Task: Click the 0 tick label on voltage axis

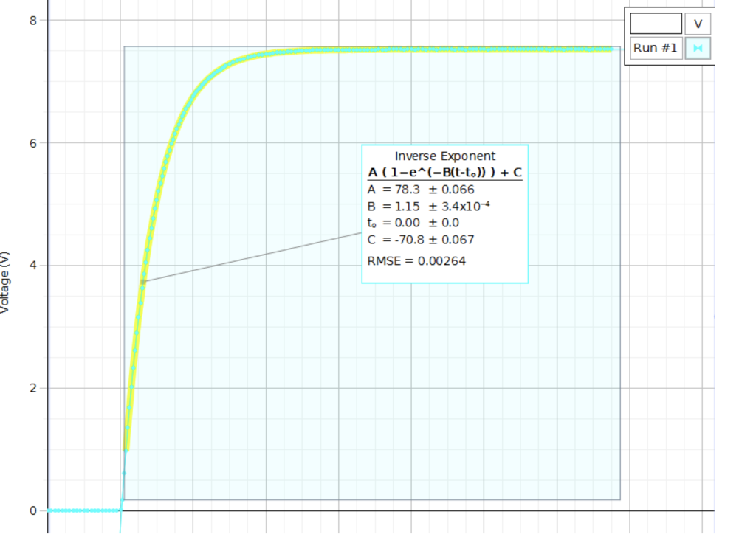Action: (32, 510)
